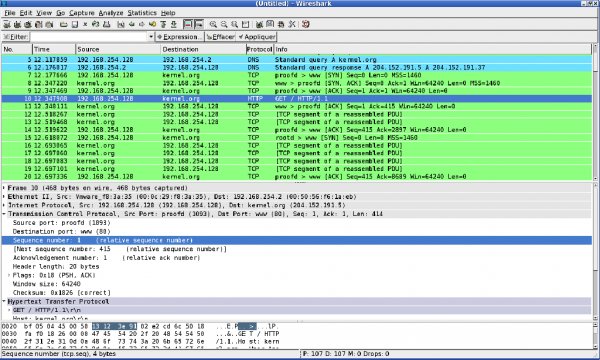Open the capture interfaces list icon
The width and height of the screenshot is (600, 360).
(7, 24)
